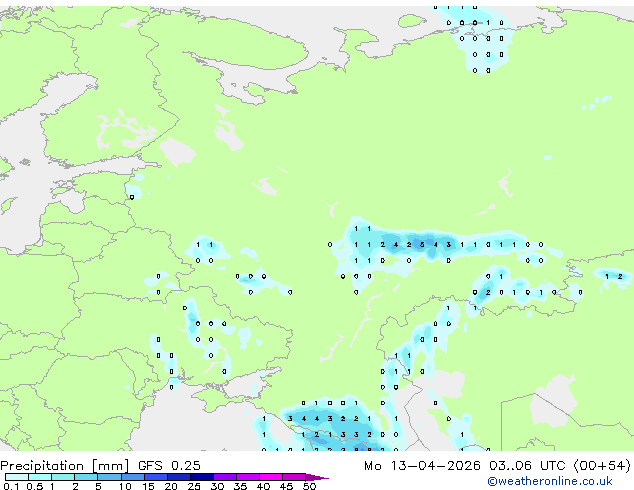The image size is (634, 490).
Task: Pick the 0.1–0.5 mm legend color
Action: (17, 477)
